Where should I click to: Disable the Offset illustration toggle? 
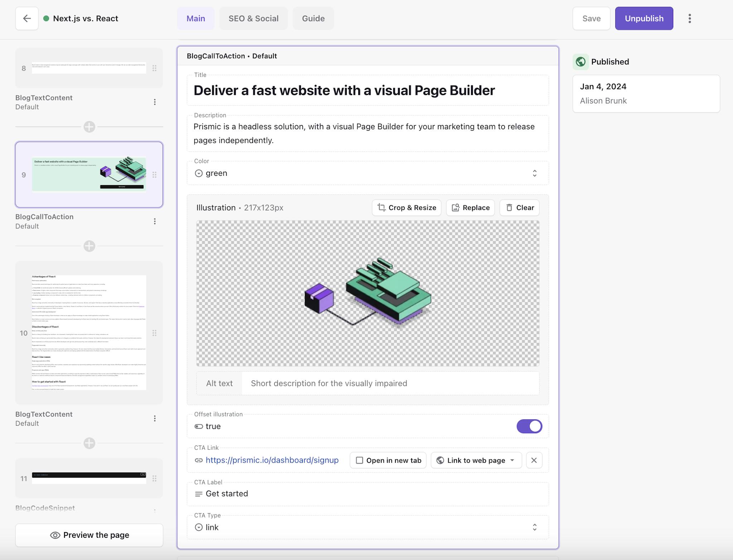click(529, 426)
